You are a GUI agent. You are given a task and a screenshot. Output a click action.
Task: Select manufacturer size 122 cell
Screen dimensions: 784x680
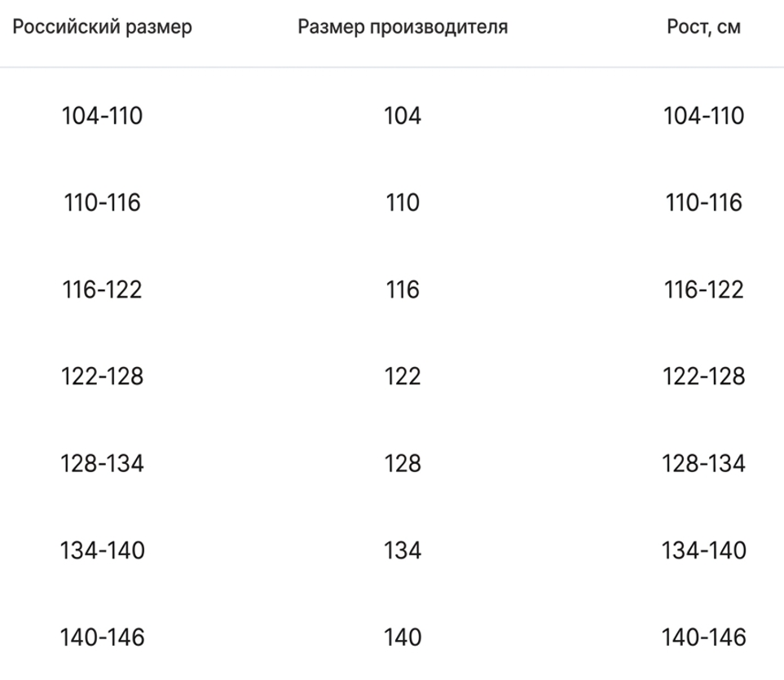(403, 376)
